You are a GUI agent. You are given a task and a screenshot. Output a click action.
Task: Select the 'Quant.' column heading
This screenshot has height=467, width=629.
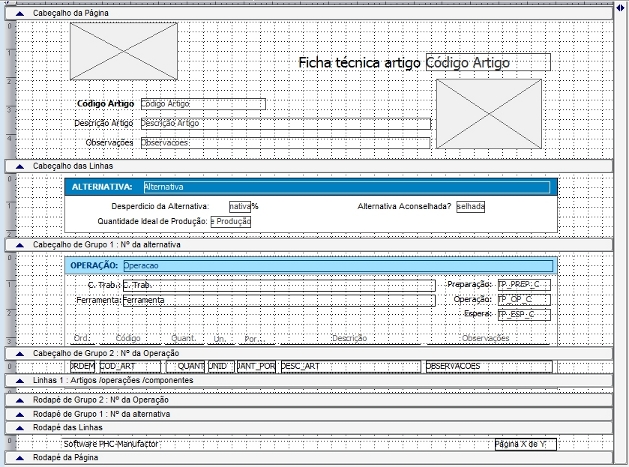184,338
